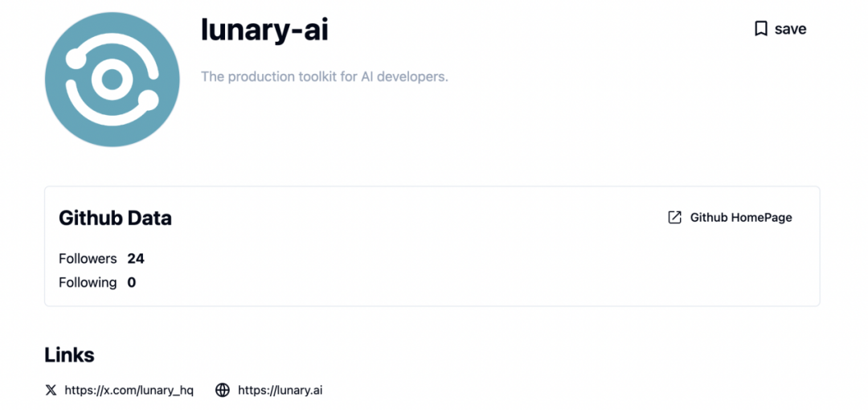Click the following count 0
This screenshot has height=410, width=868.
pos(132,282)
